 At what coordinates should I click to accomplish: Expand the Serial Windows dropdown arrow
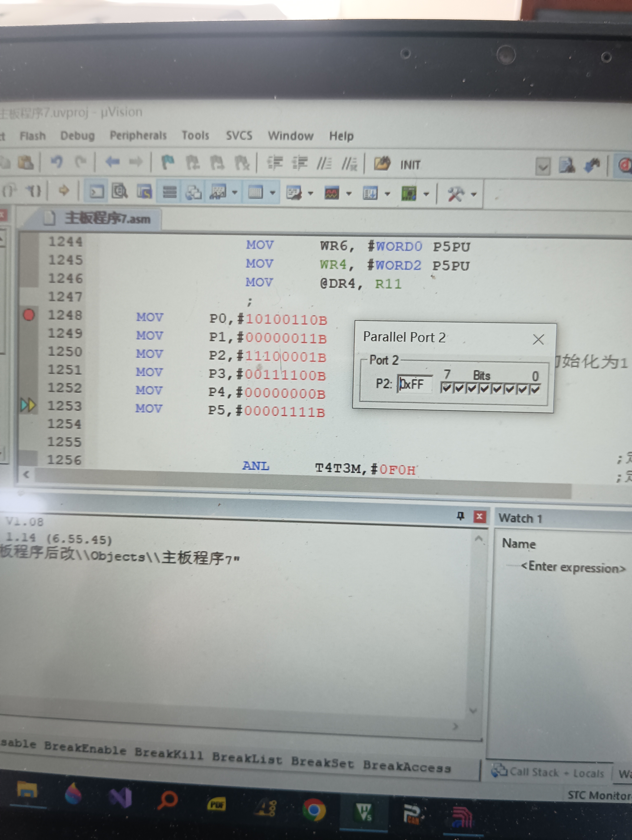(311, 193)
